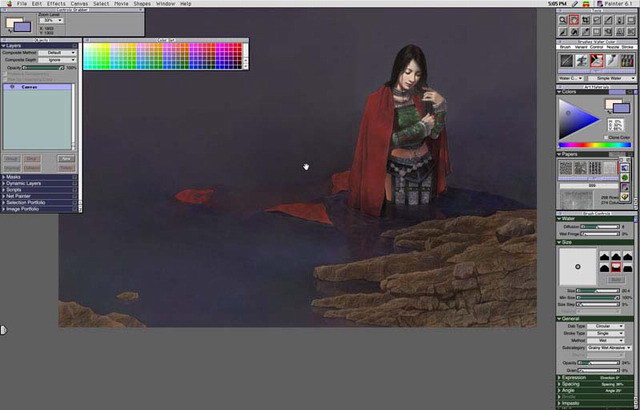Viewport: 640px width, 410px height.
Task: Select the Rectangular Selection tool
Action: click(597, 31)
